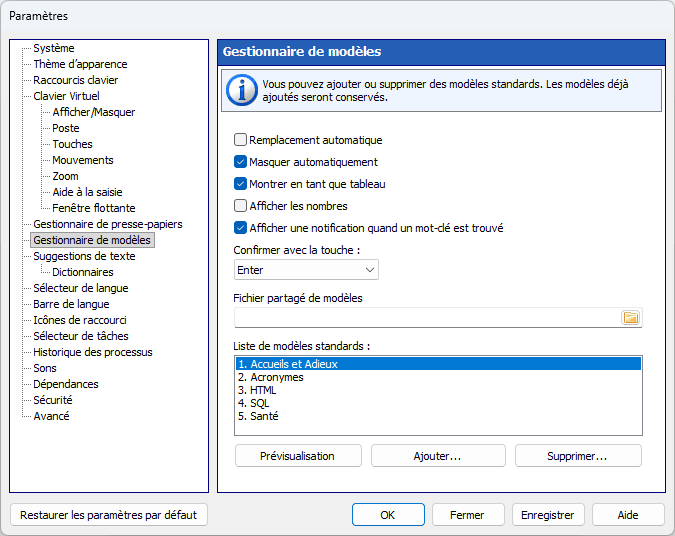Click Restaurer les paramètres par défaut
Screen dimensions: 675x536
tap(108, 515)
